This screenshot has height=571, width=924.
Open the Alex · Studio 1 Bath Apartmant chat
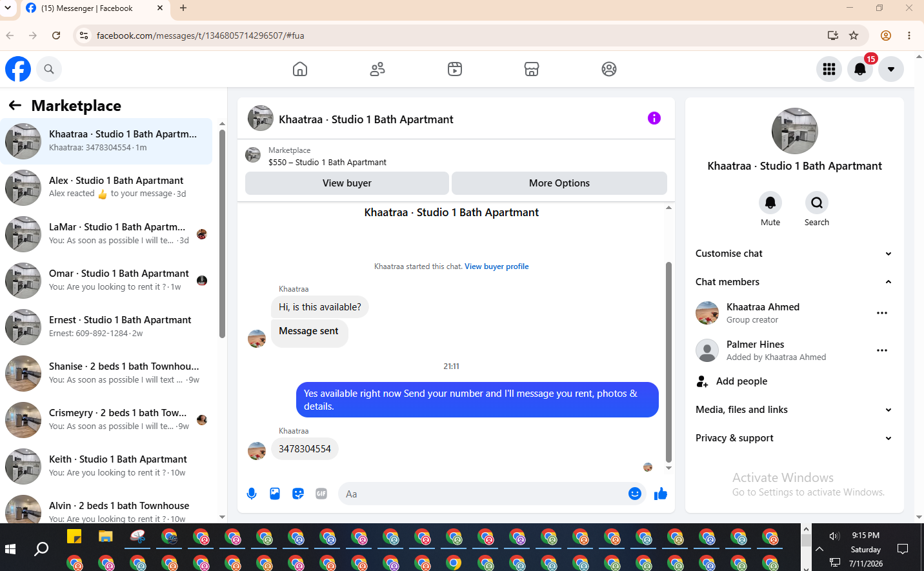point(106,188)
